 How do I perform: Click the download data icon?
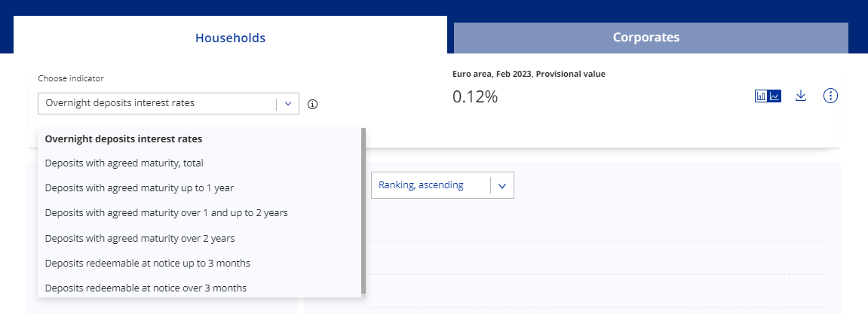click(801, 96)
